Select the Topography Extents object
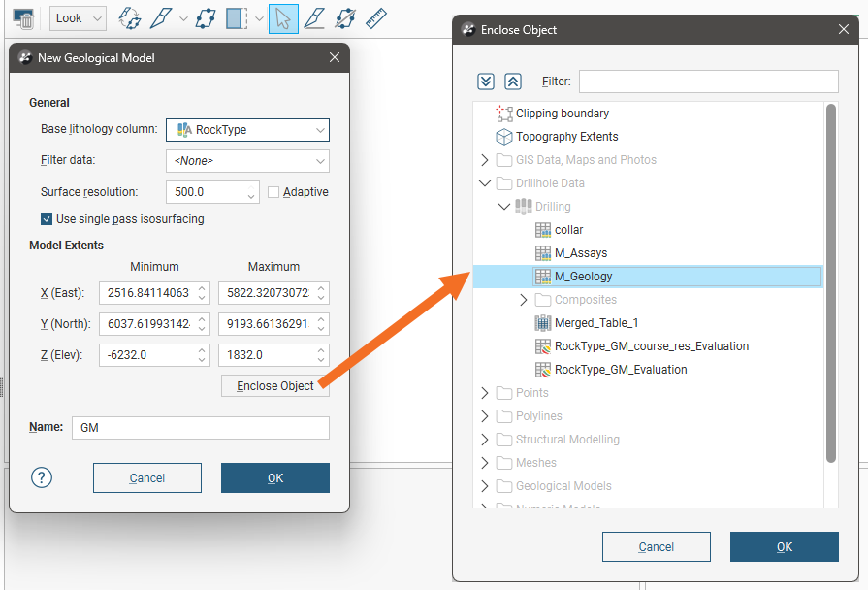The height and width of the screenshot is (590, 868). point(566,137)
